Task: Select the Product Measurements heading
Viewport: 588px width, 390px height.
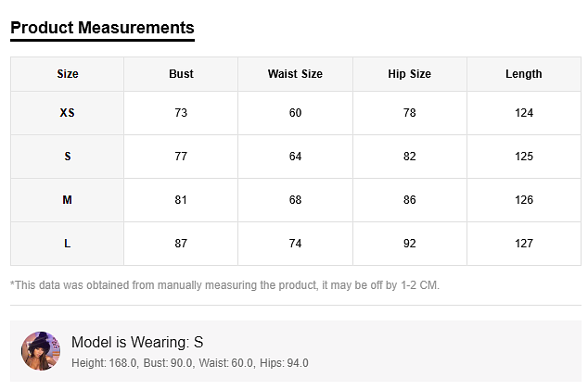Action: coord(102,28)
